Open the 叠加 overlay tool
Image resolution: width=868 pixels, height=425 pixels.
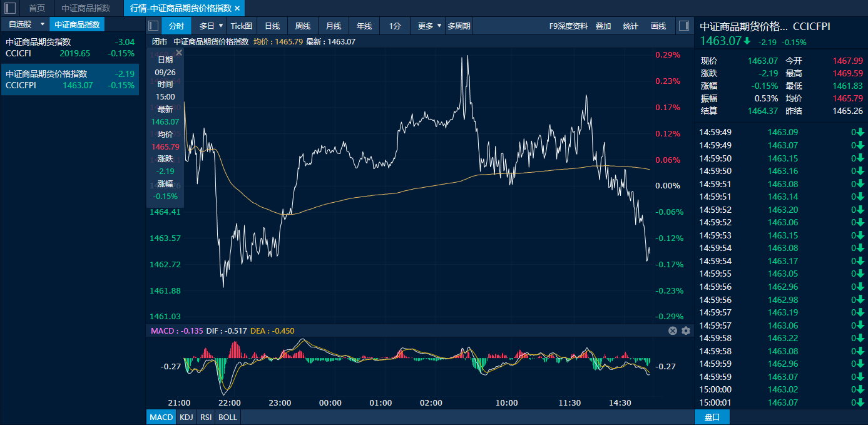[603, 26]
